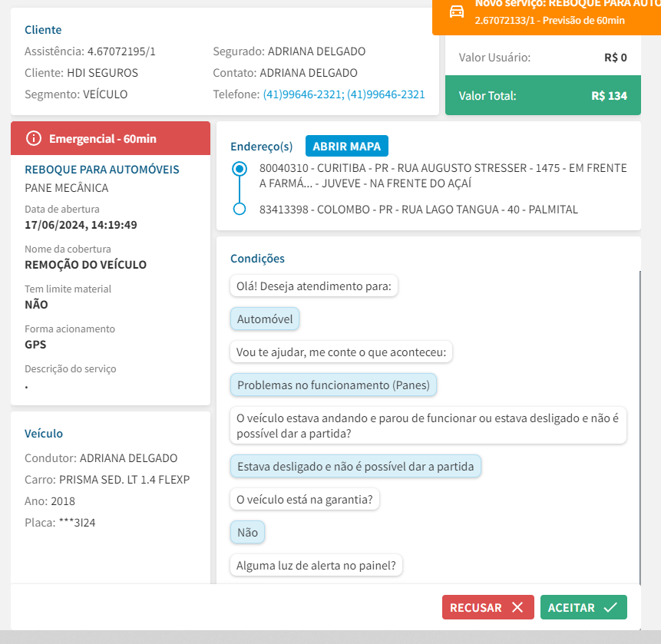Click the Ano 2018 text
This screenshot has height=644, width=661.
tap(50, 501)
